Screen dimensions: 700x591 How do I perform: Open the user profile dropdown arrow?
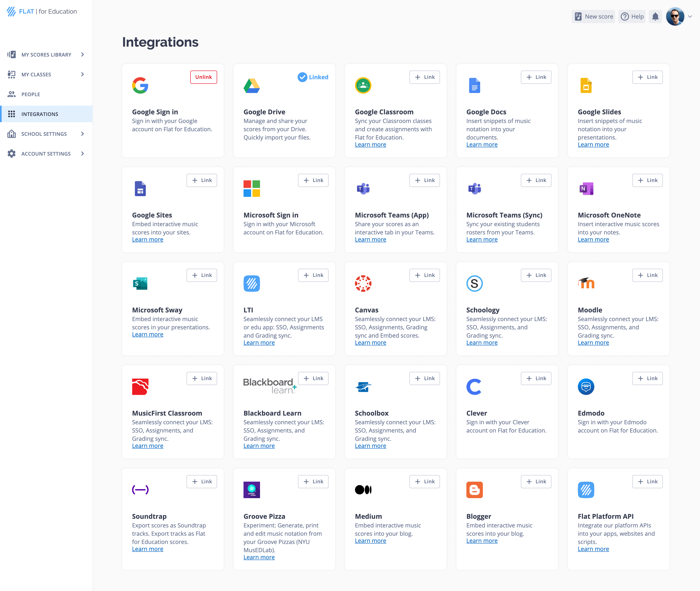click(690, 17)
